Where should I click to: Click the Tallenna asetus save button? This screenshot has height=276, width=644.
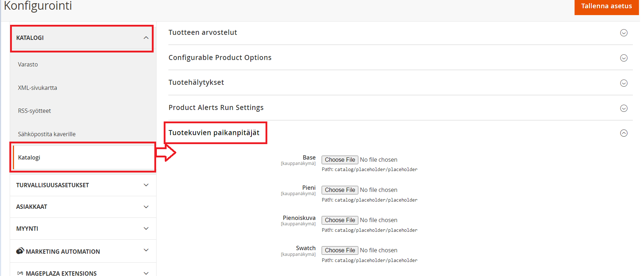pos(606,6)
